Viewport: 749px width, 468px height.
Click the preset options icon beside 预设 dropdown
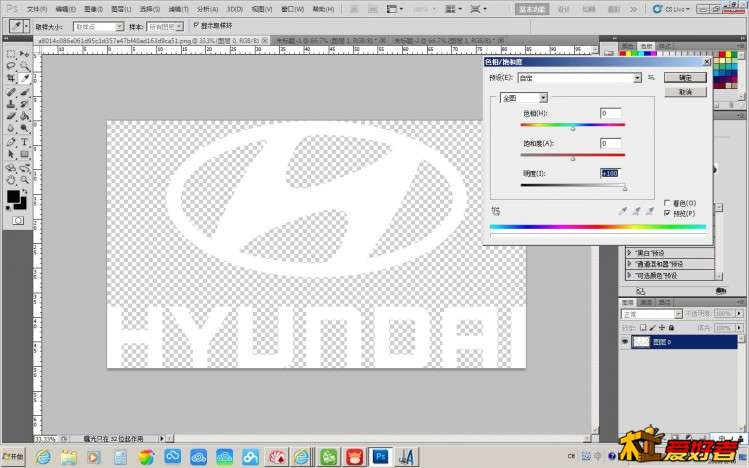point(651,77)
